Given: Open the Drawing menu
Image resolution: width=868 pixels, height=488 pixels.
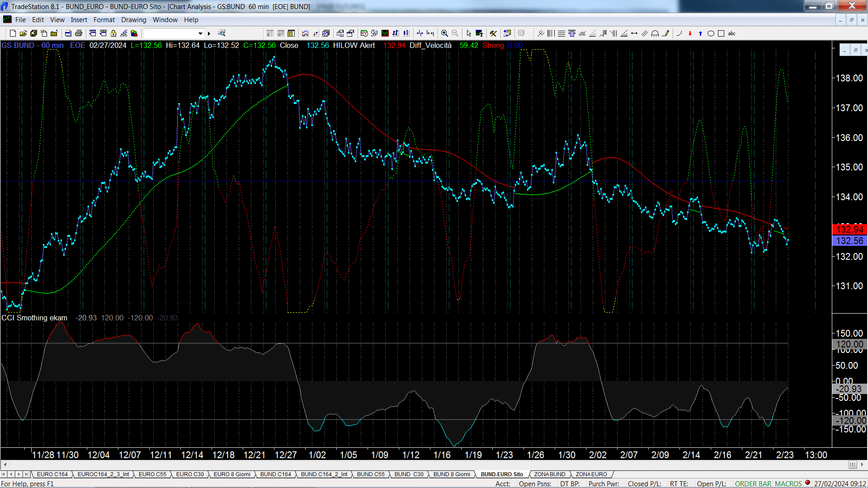Looking at the screenshot, I should [133, 20].
